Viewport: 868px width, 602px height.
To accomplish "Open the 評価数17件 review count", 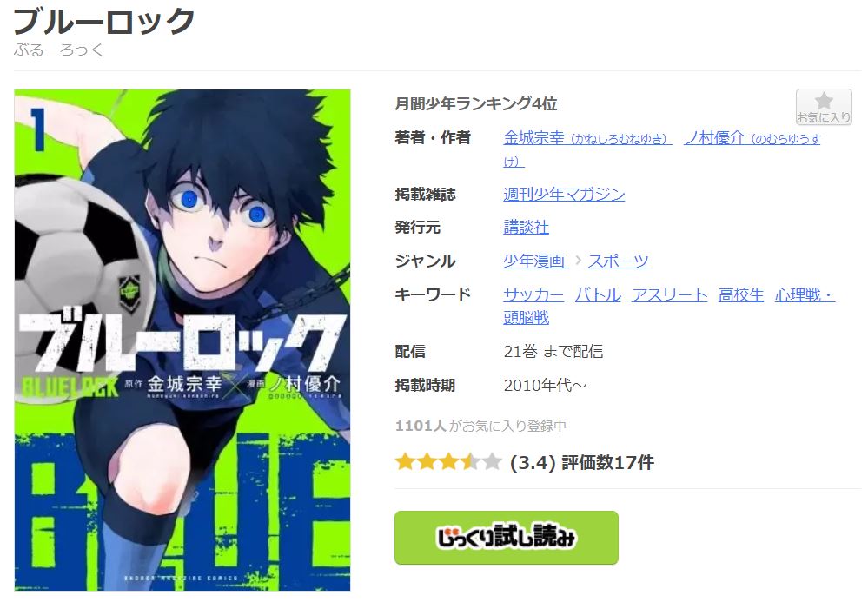I will [x=608, y=462].
